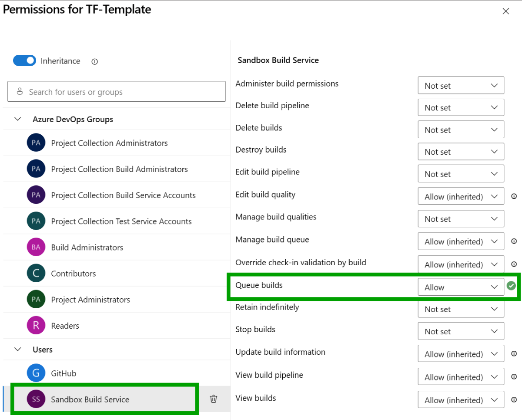Screen dimensions: 522x420
Task: Collapse the Azure DevOps Groups section
Action: tap(18, 119)
